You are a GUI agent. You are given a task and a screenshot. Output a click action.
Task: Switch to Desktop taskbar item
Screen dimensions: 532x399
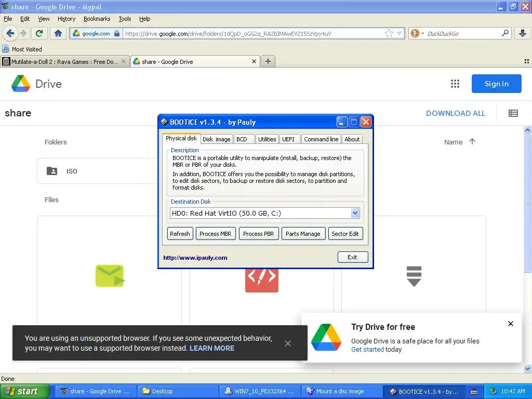coord(178,391)
